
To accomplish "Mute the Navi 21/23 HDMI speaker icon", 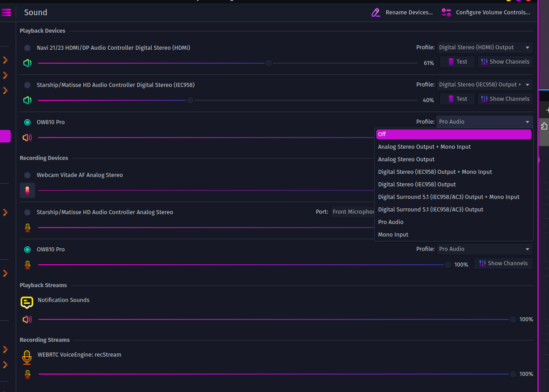I will point(27,63).
